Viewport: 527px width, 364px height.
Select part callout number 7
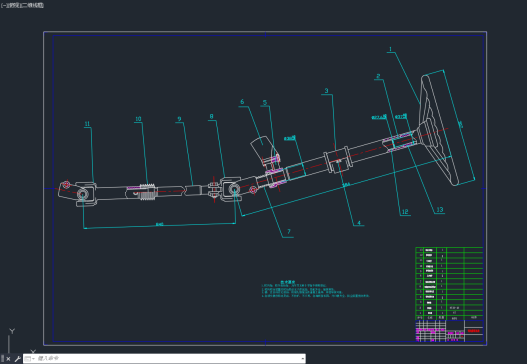[x=289, y=232]
